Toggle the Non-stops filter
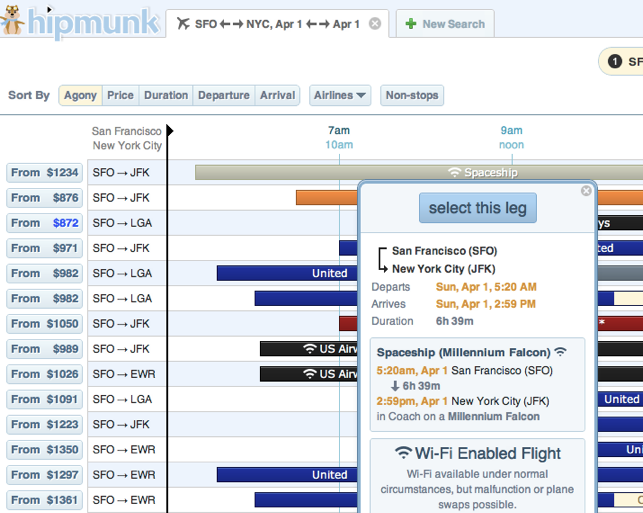 412,95
